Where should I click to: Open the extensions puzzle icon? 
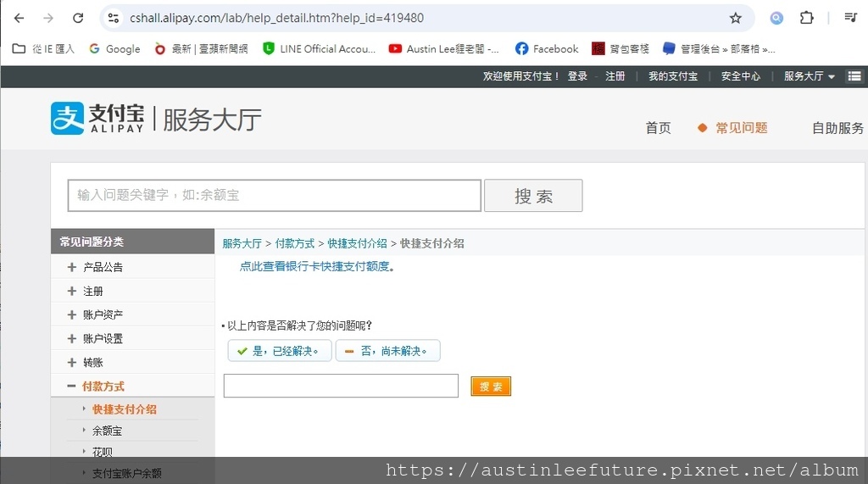(807, 19)
